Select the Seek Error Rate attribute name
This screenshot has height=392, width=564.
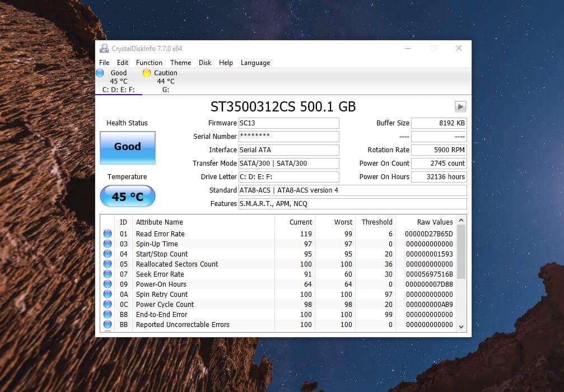160,274
